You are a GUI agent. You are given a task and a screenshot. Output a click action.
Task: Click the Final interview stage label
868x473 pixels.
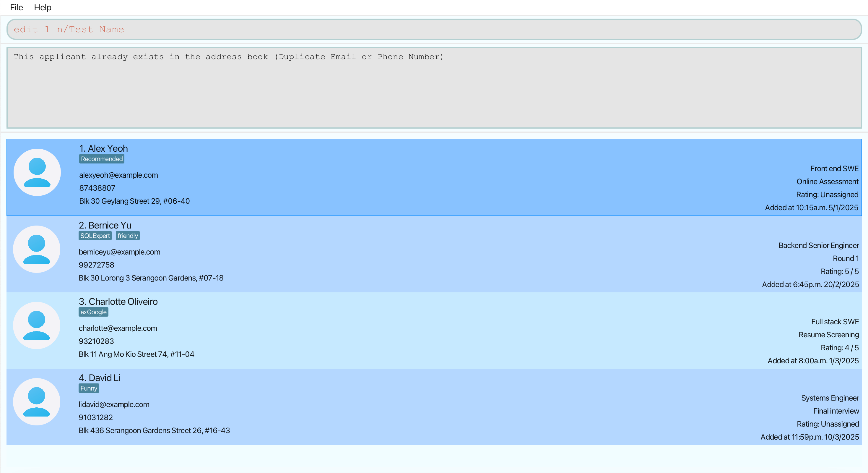coord(836,411)
